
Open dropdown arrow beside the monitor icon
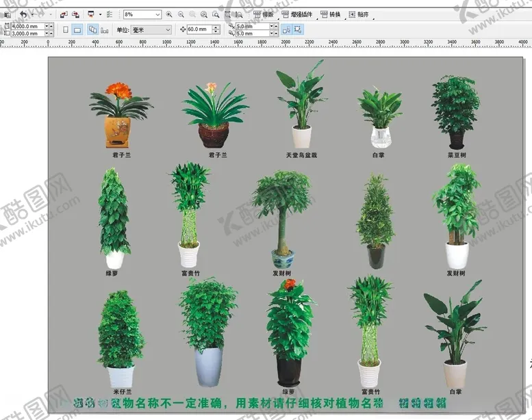(x=100, y=14)
